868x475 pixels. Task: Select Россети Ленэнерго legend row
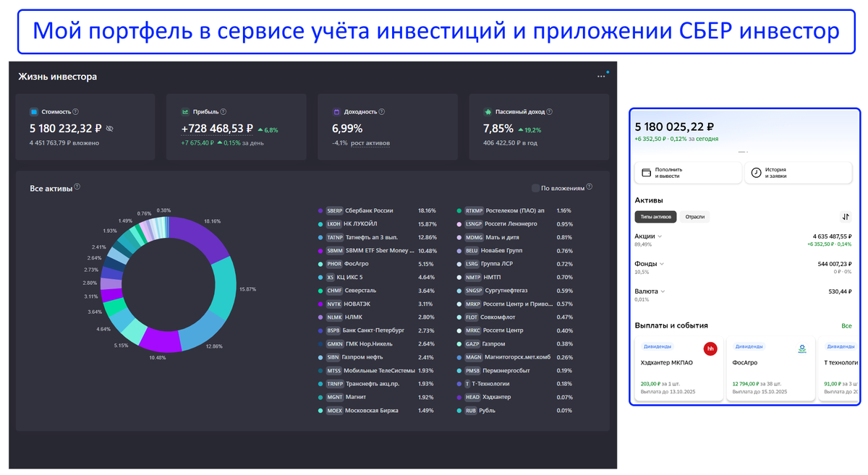tap(516, 224)
